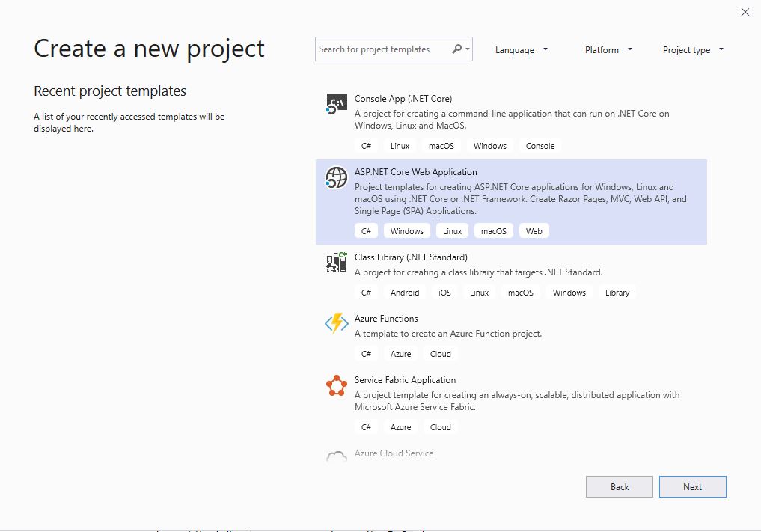Image resolution: width=761 pixels, height=532 pixels.
Task: Click the Console tag on Console App
Action: tap(540, 146)
